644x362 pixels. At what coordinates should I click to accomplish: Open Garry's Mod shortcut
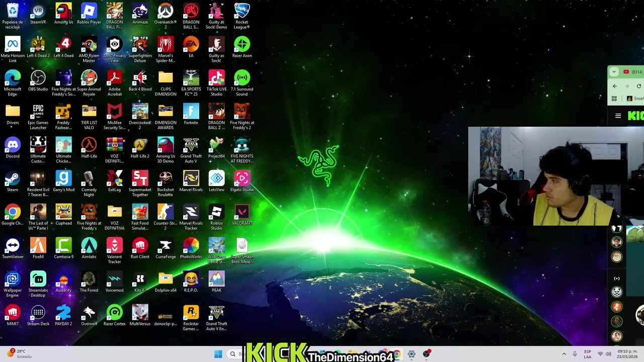63,181
